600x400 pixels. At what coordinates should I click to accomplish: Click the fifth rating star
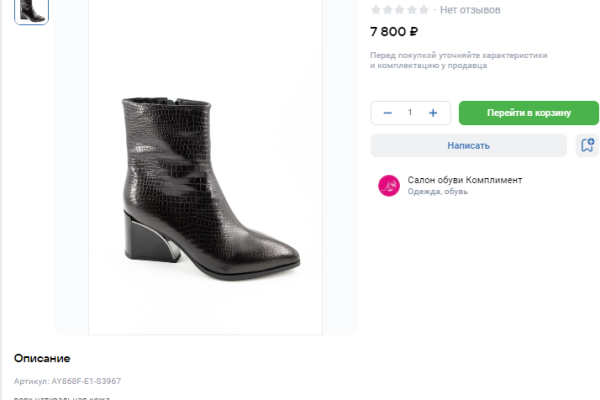[424, 10]
